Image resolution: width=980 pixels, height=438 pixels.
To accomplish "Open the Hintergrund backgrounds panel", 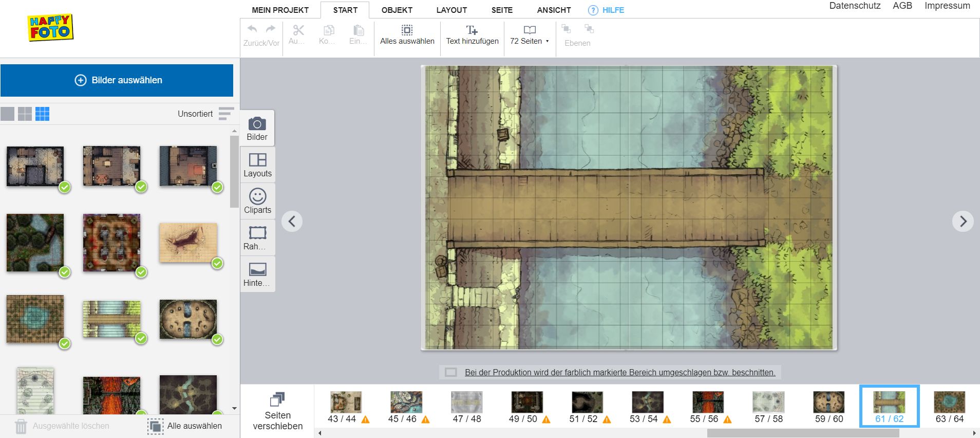I will pyautogui.click(x=257, y=274).
